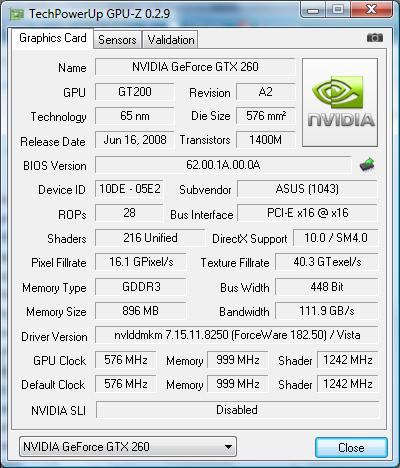
Task: Click the Bandwidth field 111.9 GB/s
Action: click(x=327, y=311)
